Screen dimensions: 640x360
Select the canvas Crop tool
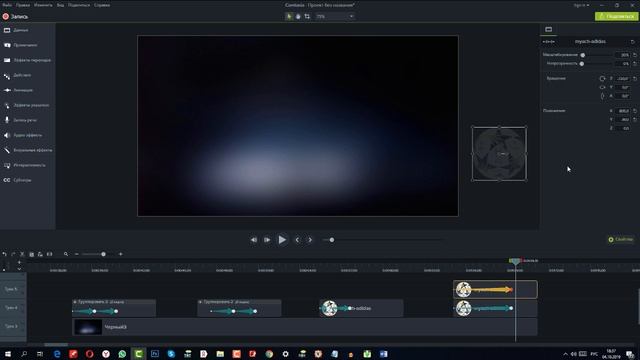[307, 16]
